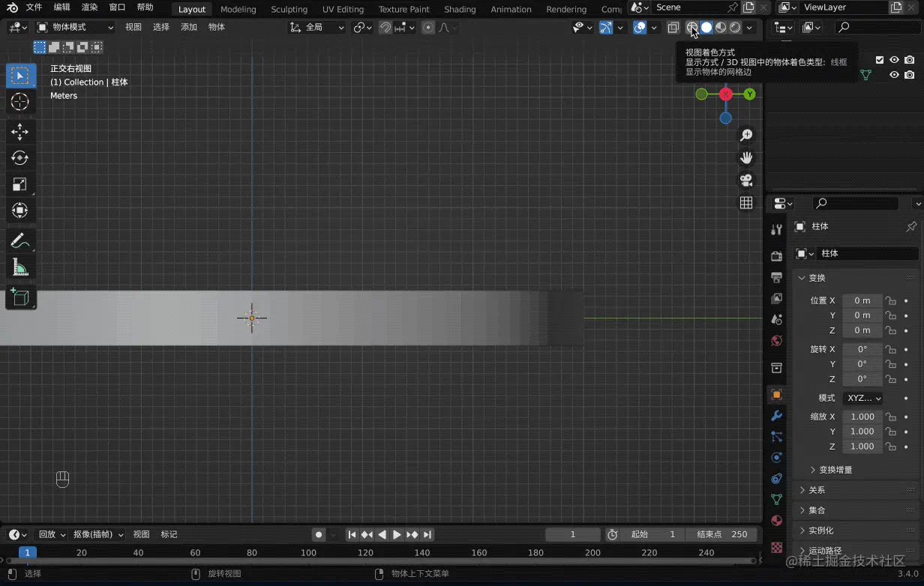Open the Texture checkerboard properties tab
The width and height of the screenshot is (924, 586).
coord(776,548)
